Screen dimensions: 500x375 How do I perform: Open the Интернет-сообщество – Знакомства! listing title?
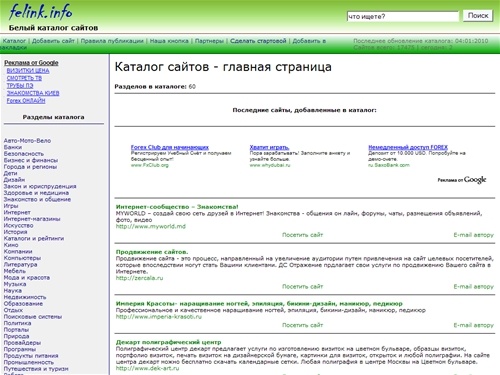click(177, 207)
